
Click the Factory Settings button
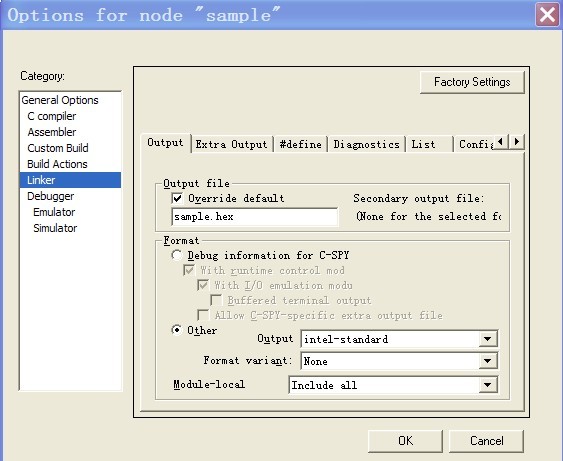(472, 82)
